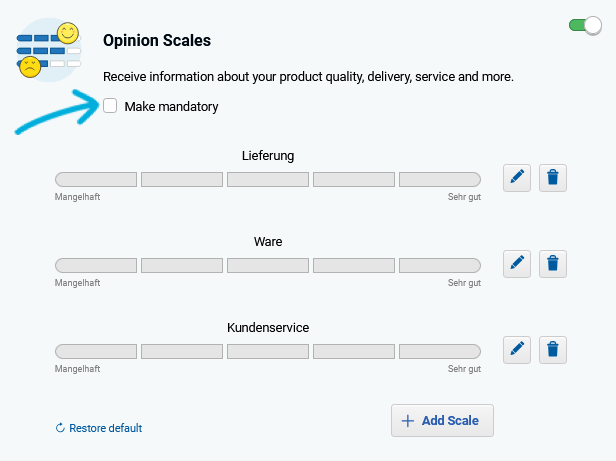Select second segment of the Ware scale
The width and height of the screenshot is (616, 461).
click(x=182, y=265)
